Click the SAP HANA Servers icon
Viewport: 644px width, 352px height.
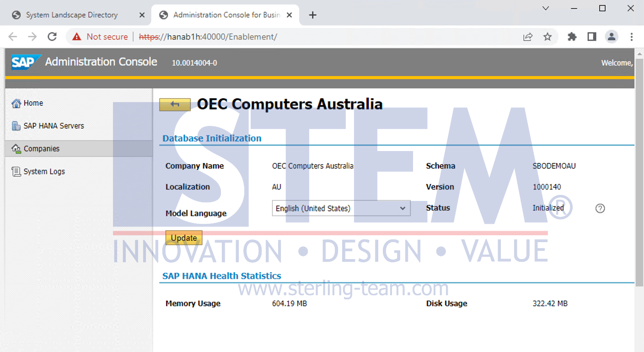point(16,126)
